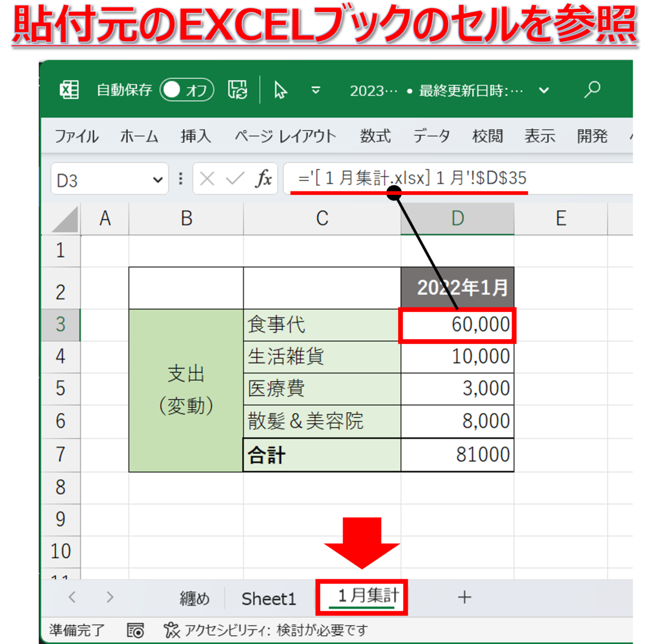
Task: Open the データ ribbon tab
Action: click(x=431, y=136)
